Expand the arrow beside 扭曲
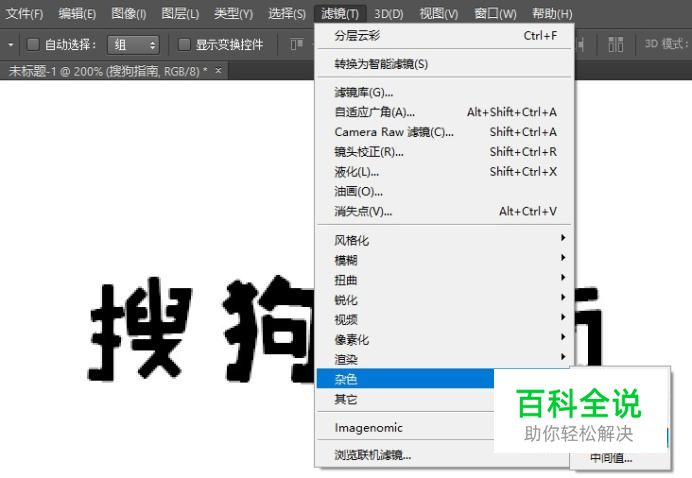692x478 pixels. (x=563, y=278)
